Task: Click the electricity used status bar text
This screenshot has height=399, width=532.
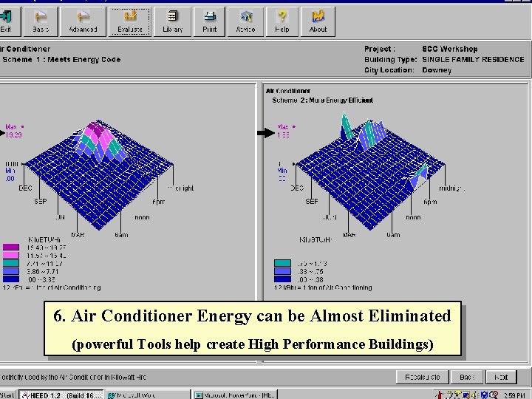Action: (74, 377)
